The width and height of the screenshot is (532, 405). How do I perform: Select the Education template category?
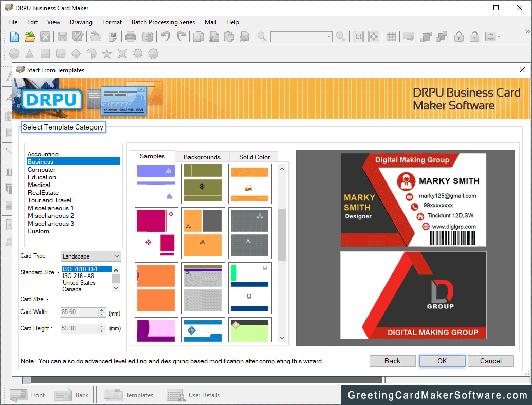tap(74, 177)
